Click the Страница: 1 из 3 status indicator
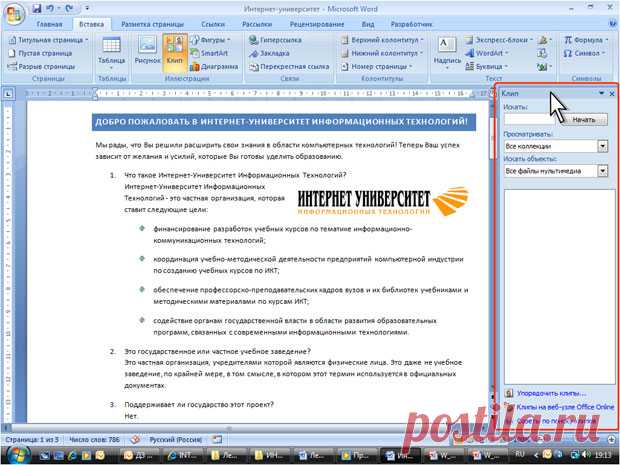Image resolution: width=620 pixels, height=465 pixels. click(32, 440)
